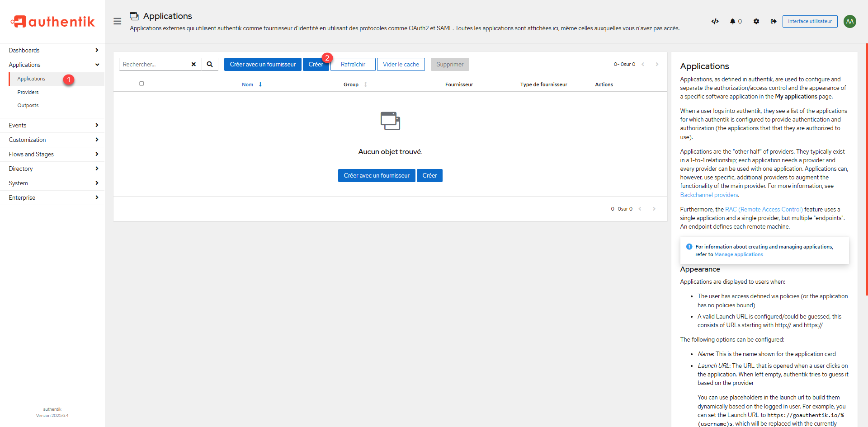Open the AA user avatar
The width and height of the screenshot is (868, 427).
tap(849, 21)
